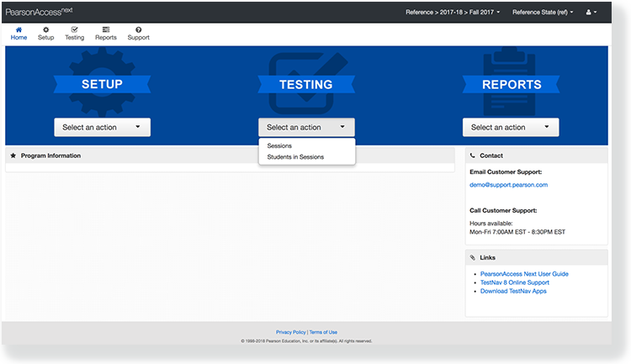Select Sessions from the Testing menu
This screenshot has height=364, width=631.
pos(279,146)
